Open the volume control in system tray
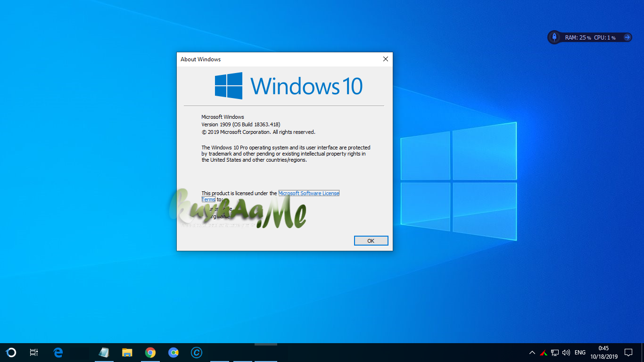Screen dimensions: 644x362 [x=566, y=352]
